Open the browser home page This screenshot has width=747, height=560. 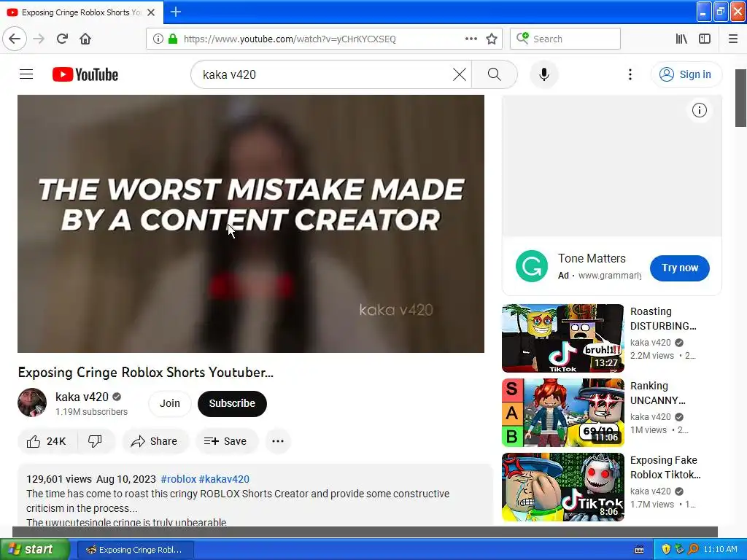[85, 39]
